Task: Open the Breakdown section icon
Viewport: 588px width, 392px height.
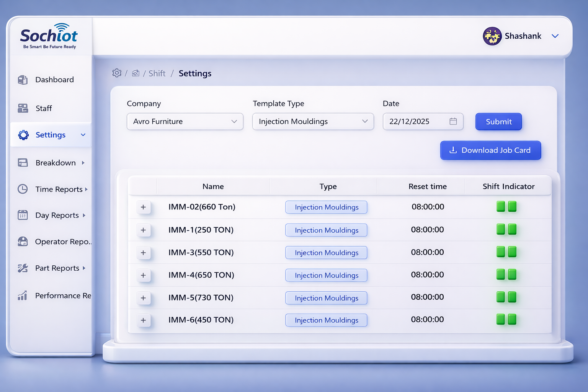Action: coord(23,163)
